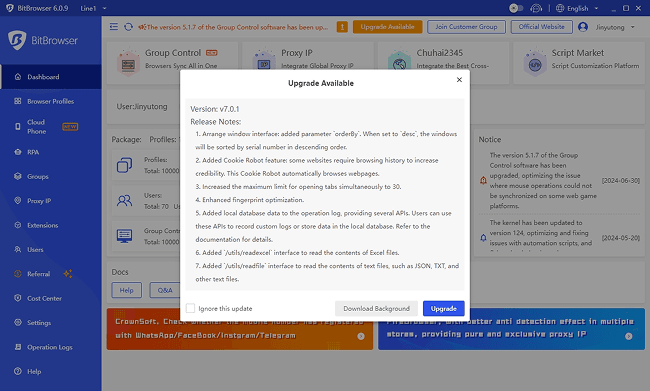Screen dimensions: 650x391
Task: Click the Chuhai2345 card title
Action: 439,53
